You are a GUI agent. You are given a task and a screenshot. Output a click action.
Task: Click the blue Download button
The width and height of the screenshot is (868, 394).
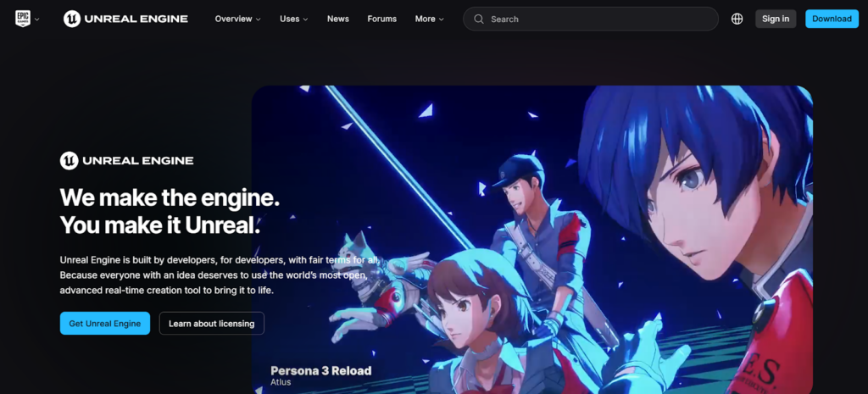pos(831,19)
